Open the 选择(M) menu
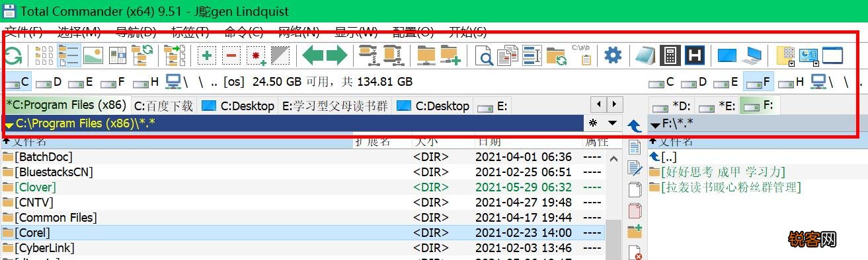Image resolution: width=868 pixels, height=260 pixels. [x=79, y=32]
